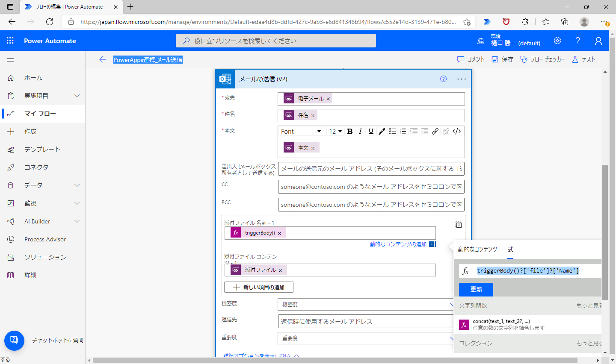The height and width of the screenshot is (364, 616).
Task: Insert a numbered list in body
Action: pos(403,131)
